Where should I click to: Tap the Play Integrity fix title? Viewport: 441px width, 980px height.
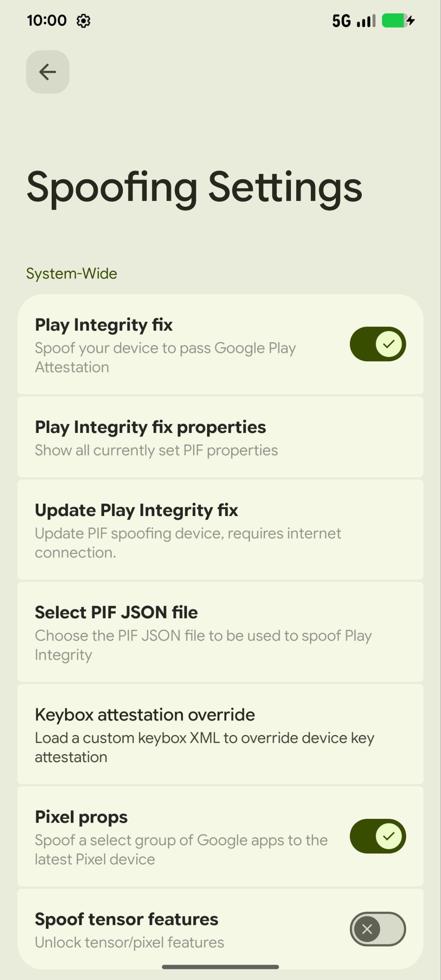pyautogui.click(x=104, y=325)
